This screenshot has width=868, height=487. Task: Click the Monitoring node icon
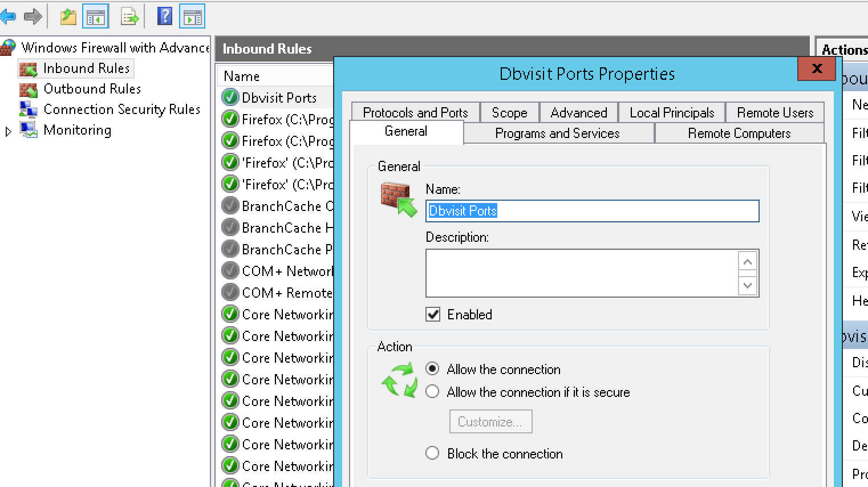pyautogui.click(x=29, y=130)
